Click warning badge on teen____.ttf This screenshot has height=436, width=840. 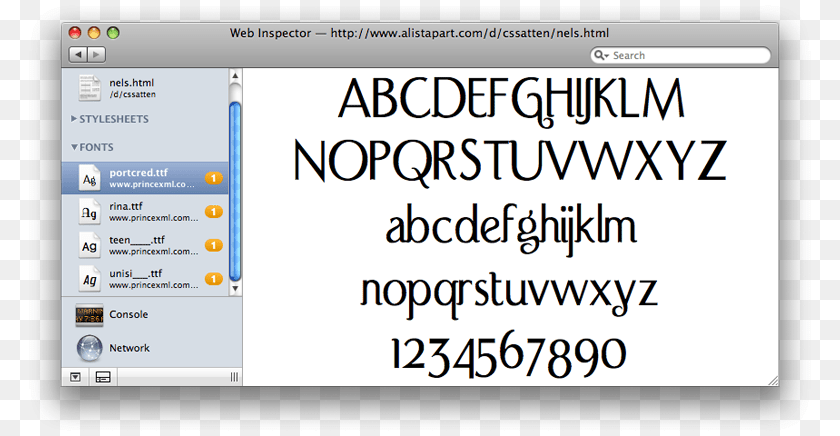(214, 245)
